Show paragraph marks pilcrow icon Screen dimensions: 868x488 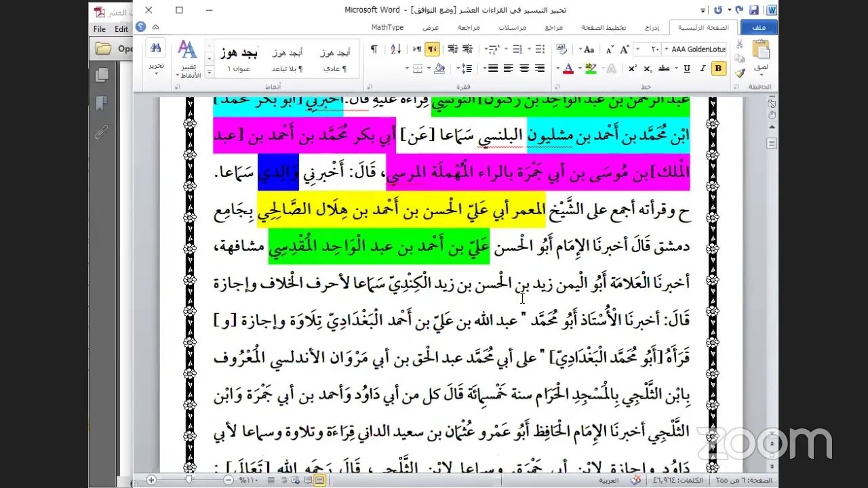[x=374, y=49]
